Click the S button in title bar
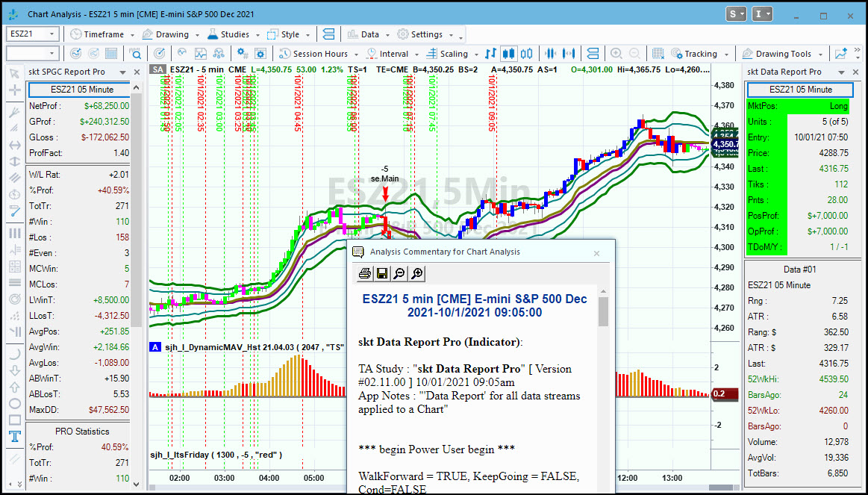Image resolution: width=868 pixels, height=495 pixels. tap(736, 14)
